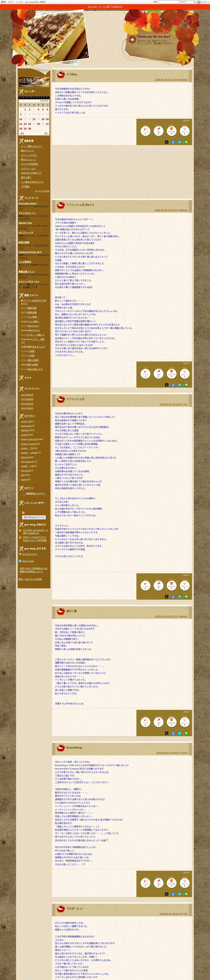Viewport: 210px width, 980px height.
Task: Click the search button beside ウェブ selector
Action: pyautogui.click(x=199, y=2)
